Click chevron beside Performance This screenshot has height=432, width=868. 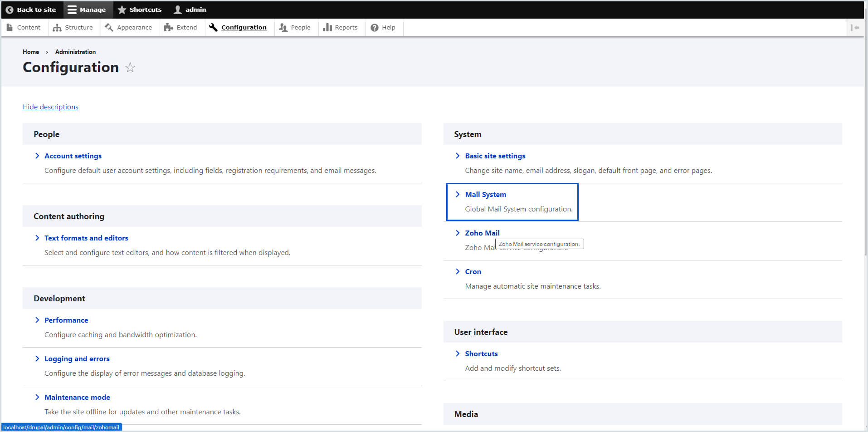pos(37,320)
